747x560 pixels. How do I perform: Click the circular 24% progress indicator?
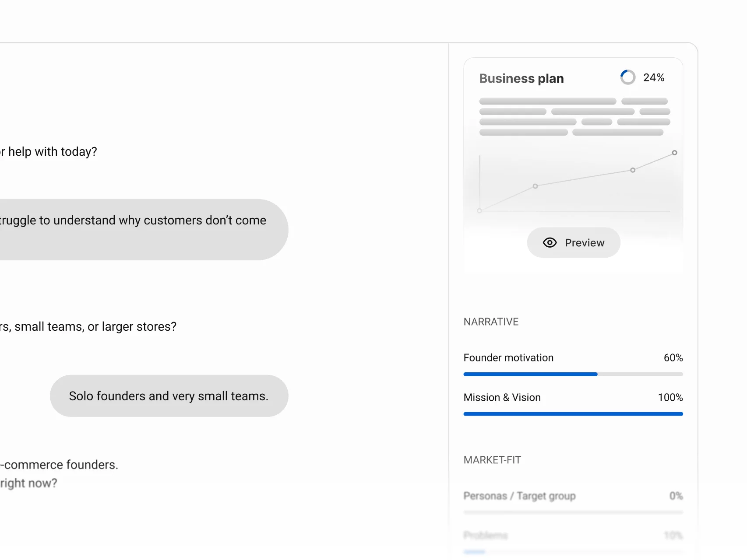627,77
